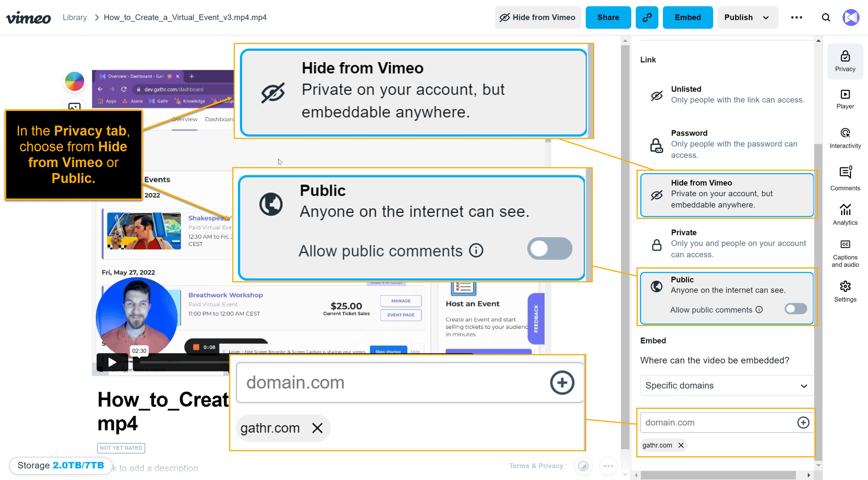Open the Comments panel
Image resolution: width=868 pixels, height=480 pixels.
845,178
